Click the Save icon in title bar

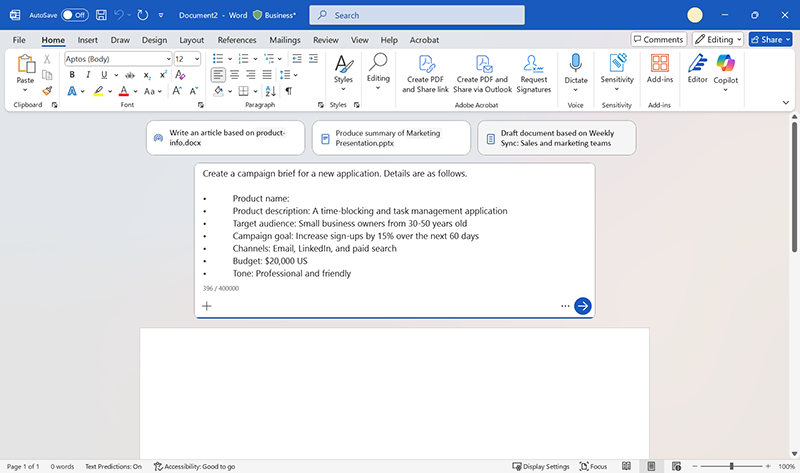click(101, 15)
